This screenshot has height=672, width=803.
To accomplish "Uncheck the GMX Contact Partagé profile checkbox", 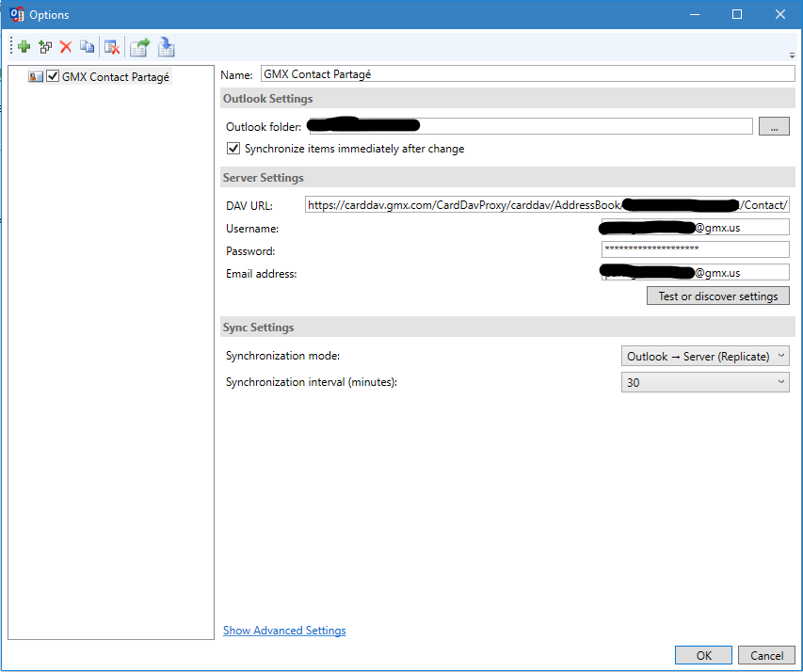I will coord(53,76).
